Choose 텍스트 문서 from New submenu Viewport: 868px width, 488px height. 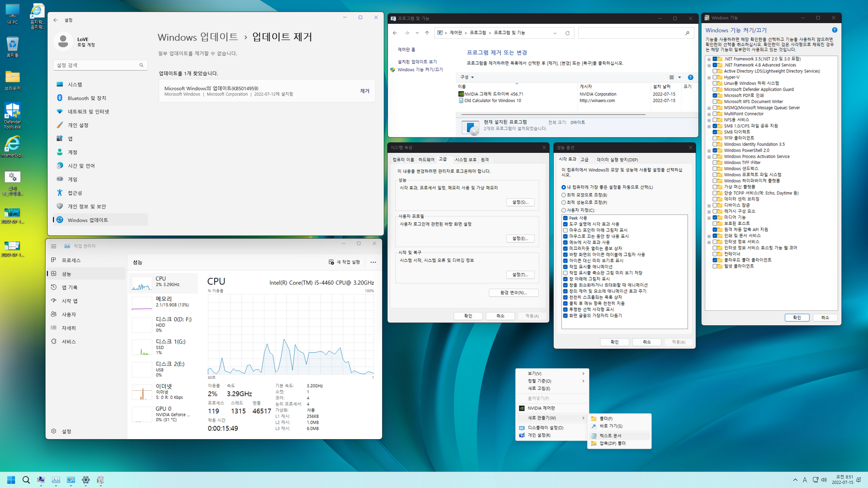tap(619, 436)
